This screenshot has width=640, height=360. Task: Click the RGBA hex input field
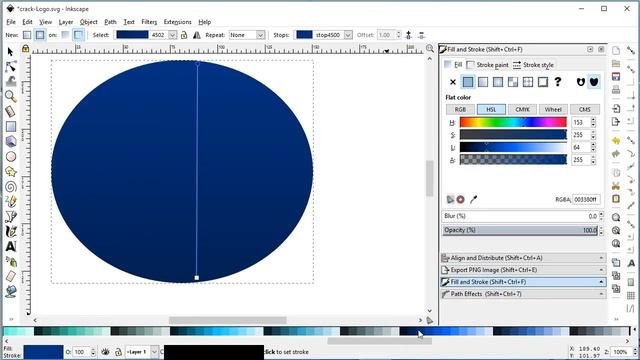tap(586, 200)
